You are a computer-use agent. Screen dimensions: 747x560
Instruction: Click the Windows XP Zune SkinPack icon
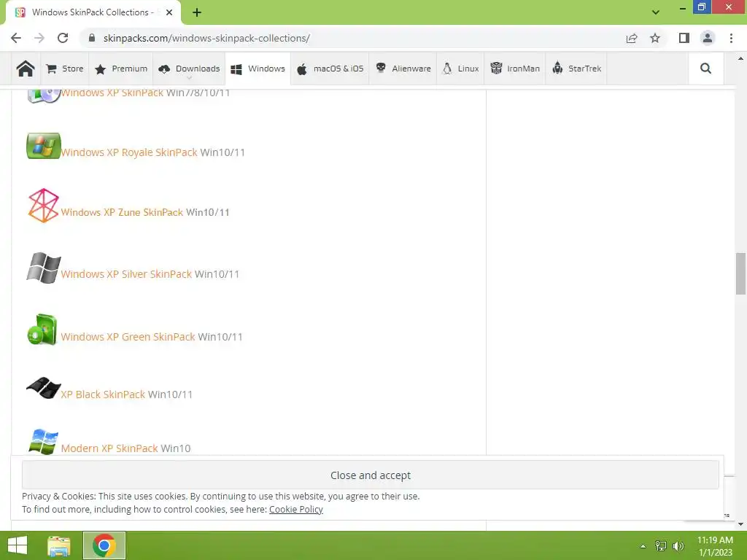point(43,206)
